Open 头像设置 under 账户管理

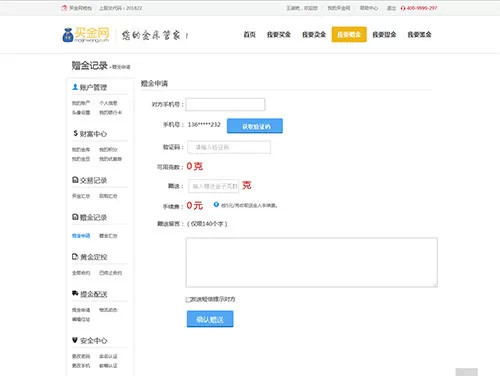[x=81, y=112]
